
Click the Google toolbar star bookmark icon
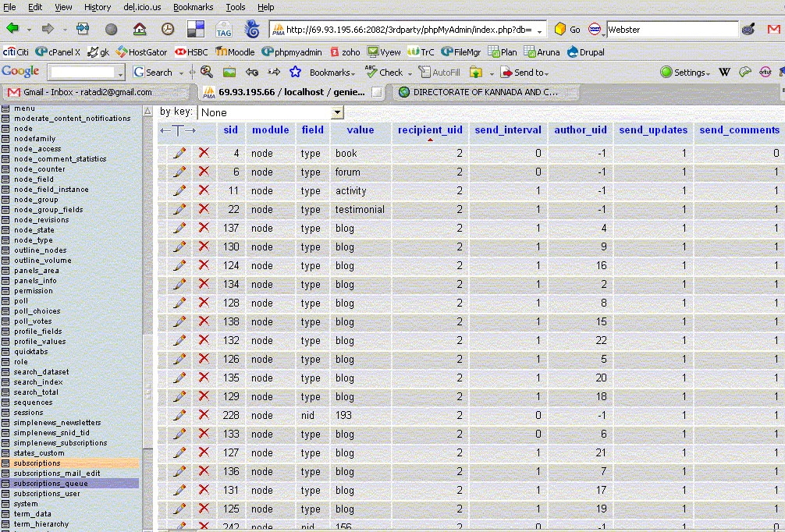coord(295,72)
